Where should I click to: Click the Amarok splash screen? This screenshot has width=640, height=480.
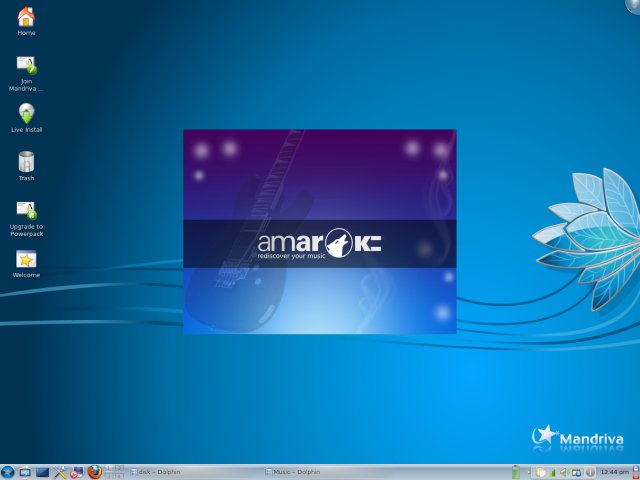click(320, 231)
